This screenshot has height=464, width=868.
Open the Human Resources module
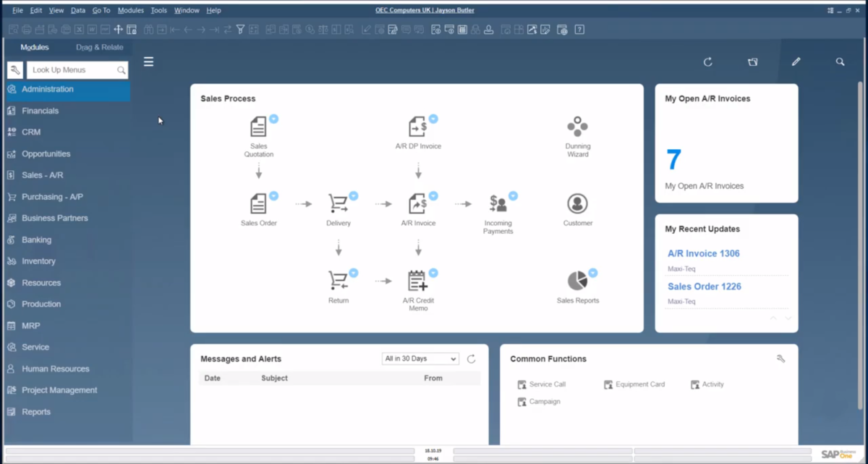[x=66, y=368]
